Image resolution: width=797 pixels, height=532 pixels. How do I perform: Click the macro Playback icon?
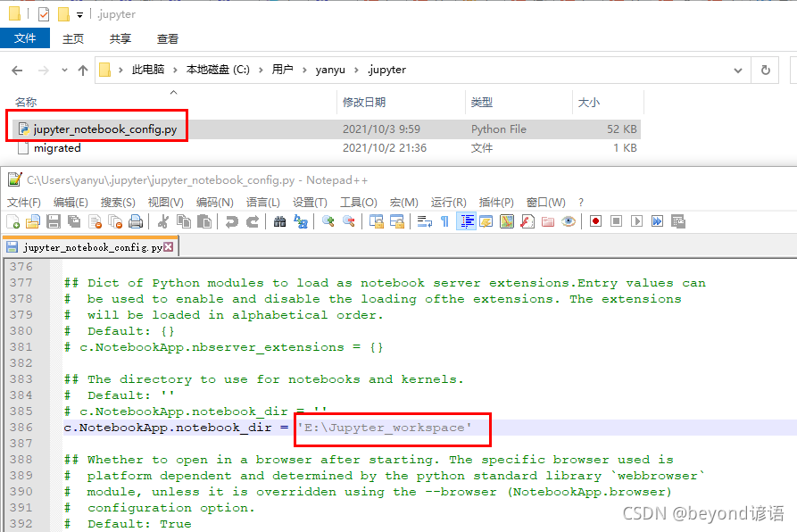(x=636, y=221)
